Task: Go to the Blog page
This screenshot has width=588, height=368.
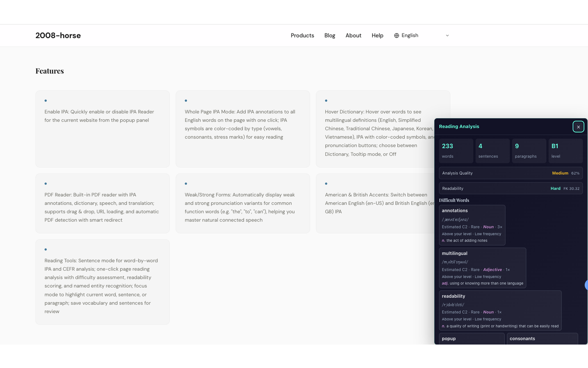Action: coord(330,35)
